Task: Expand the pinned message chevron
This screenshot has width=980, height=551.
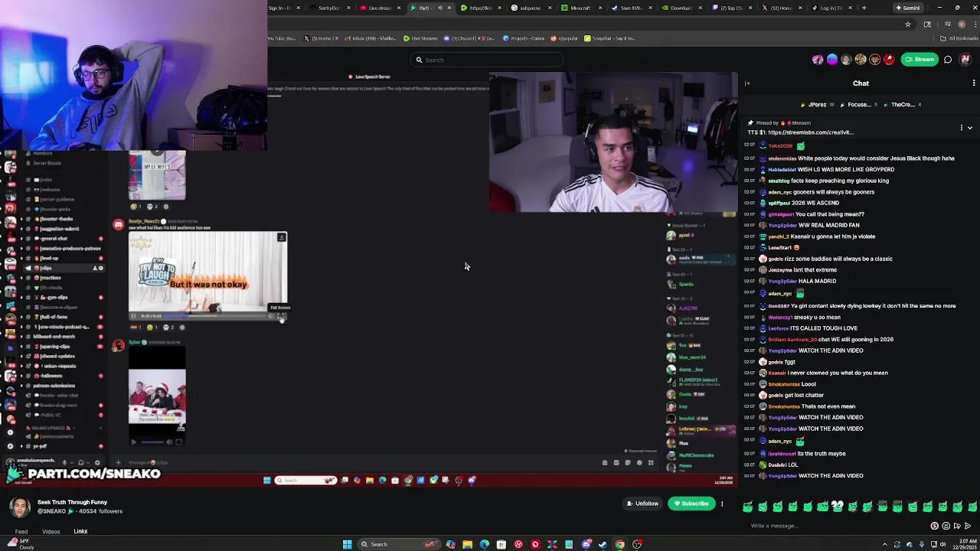Action: 970,128
